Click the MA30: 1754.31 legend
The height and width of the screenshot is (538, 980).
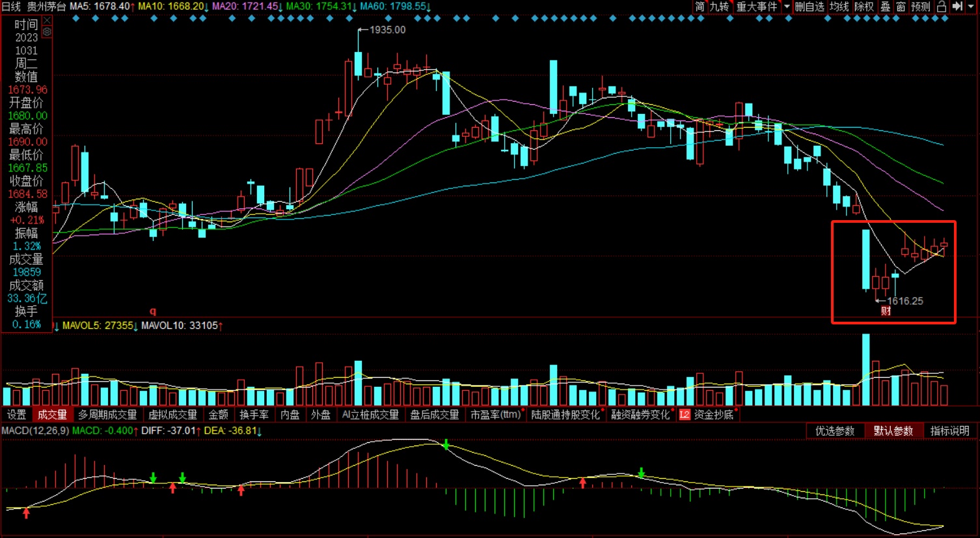[x=321, y=7]
